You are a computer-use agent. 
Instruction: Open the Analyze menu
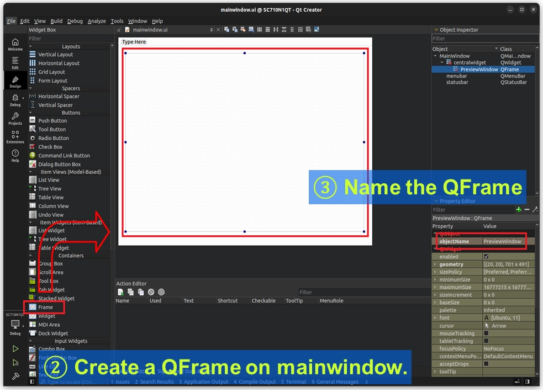pos(97,21)
